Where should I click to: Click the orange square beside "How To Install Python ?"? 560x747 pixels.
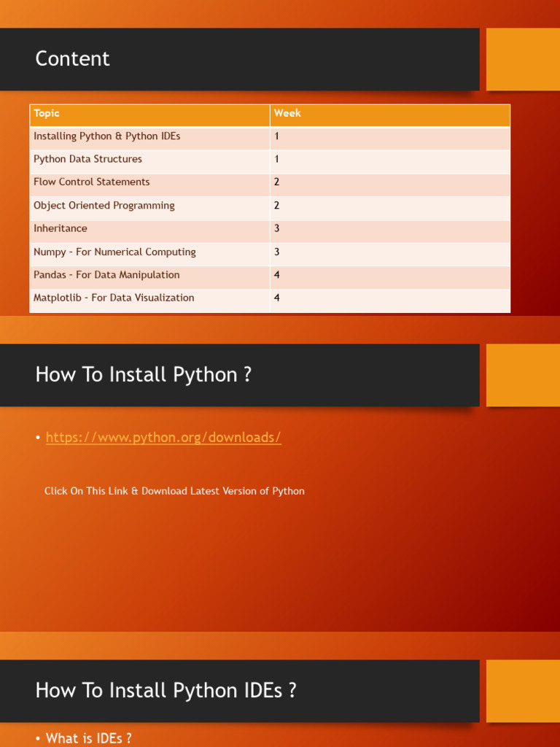[x=523, y=375]
